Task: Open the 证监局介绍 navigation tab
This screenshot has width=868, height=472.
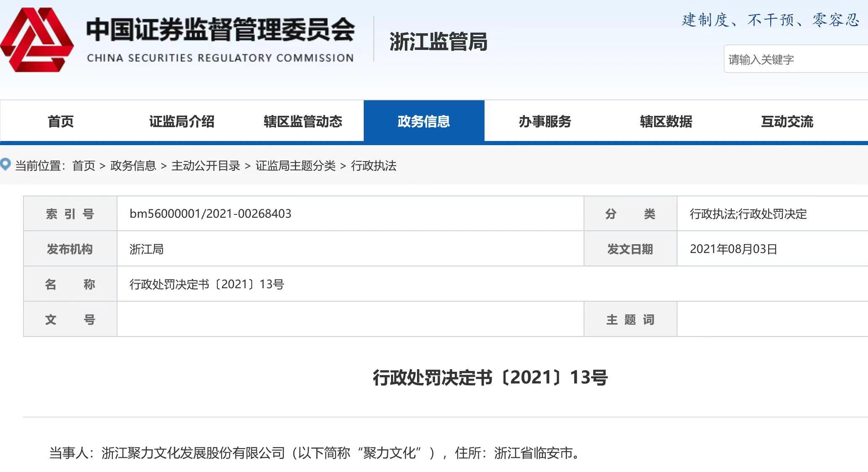Action: point(182,122)
